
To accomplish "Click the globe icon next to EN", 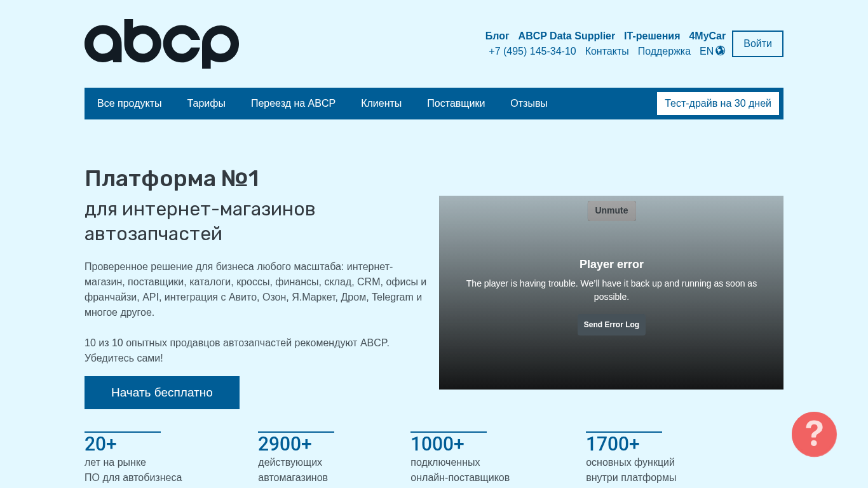I will click(720, 51).
